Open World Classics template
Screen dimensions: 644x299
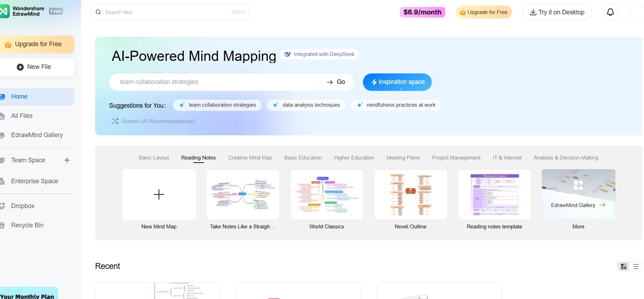coord(327,195)
